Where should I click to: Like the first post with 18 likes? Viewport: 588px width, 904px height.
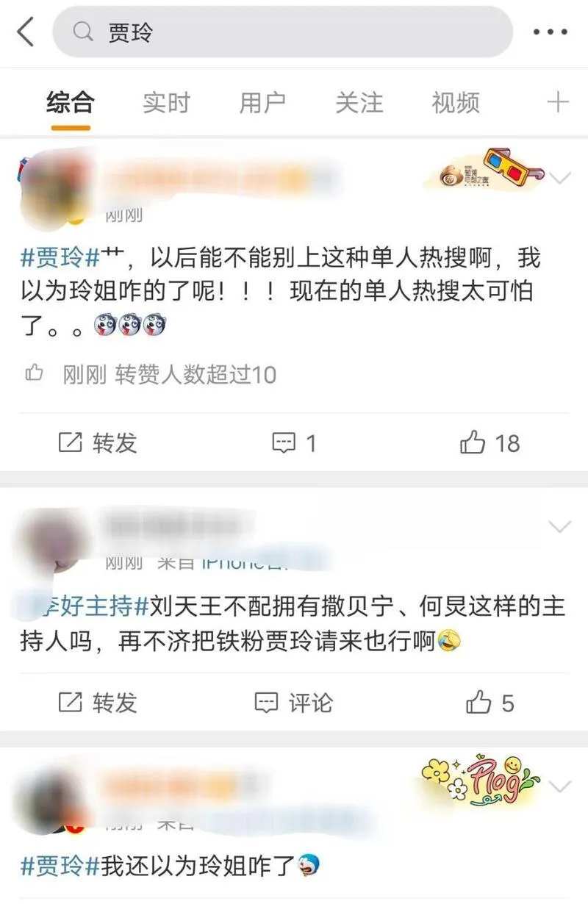(490, 443)
